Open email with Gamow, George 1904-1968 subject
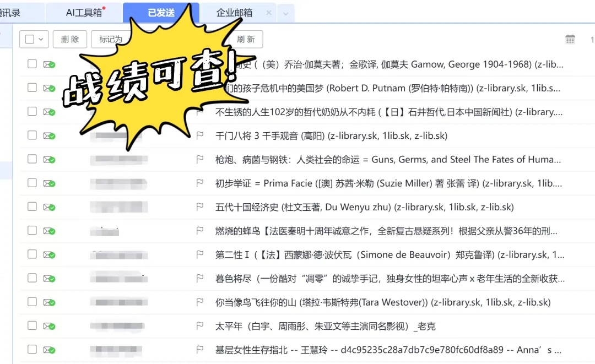The image size is (595, 364). (398, 64)
